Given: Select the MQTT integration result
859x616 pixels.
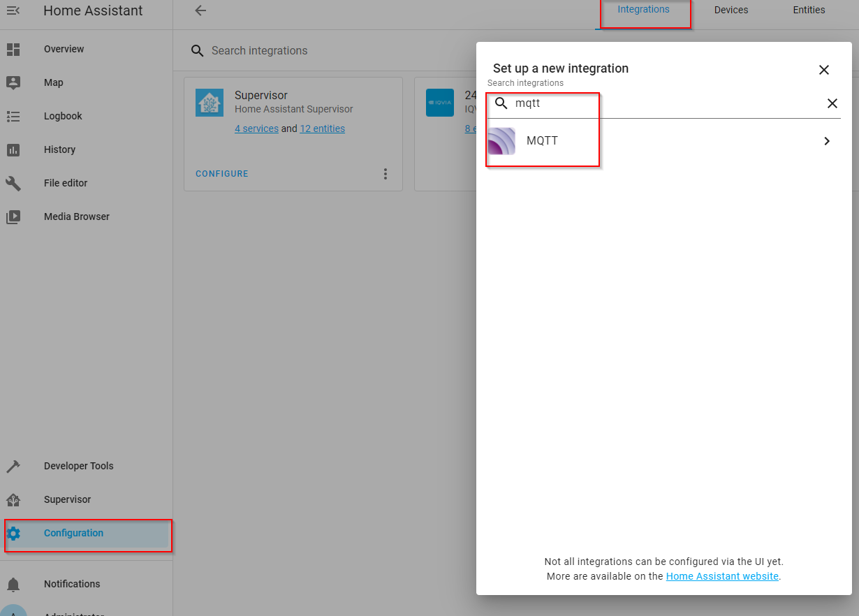Looking at the screenshot, I should (x=664, y=141).
